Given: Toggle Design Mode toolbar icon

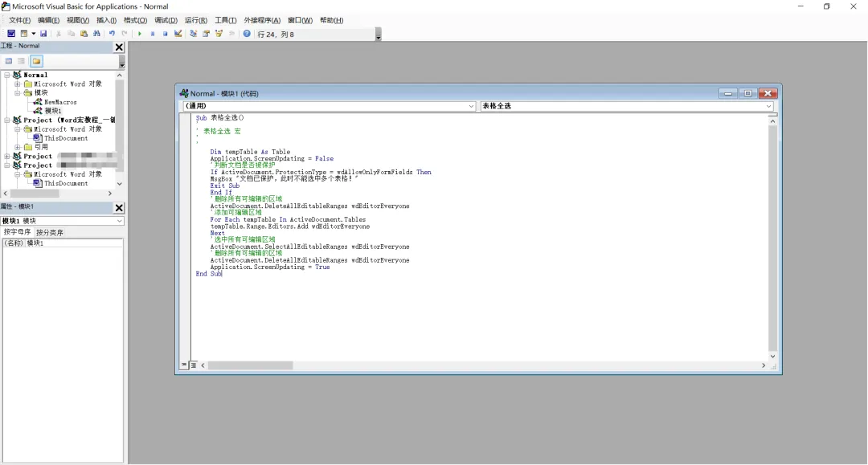Looking at the screenshot, I should point(178,34).
